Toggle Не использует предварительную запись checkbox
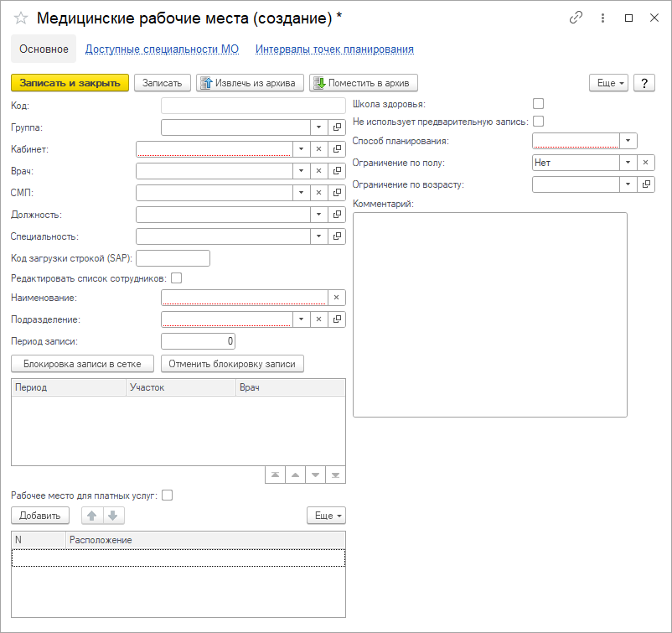672x633 pixels. [x=539, y=122]
